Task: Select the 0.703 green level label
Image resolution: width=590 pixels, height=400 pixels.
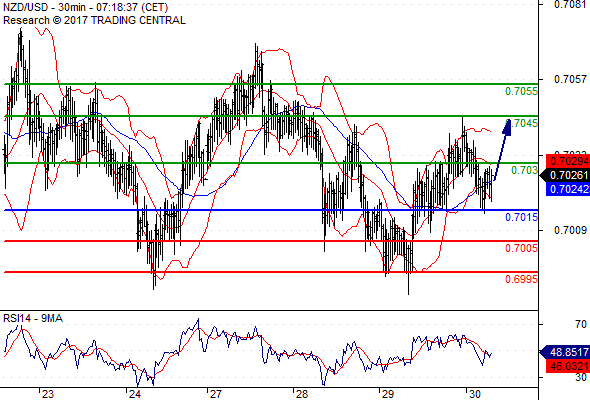Action: (524, 170)
